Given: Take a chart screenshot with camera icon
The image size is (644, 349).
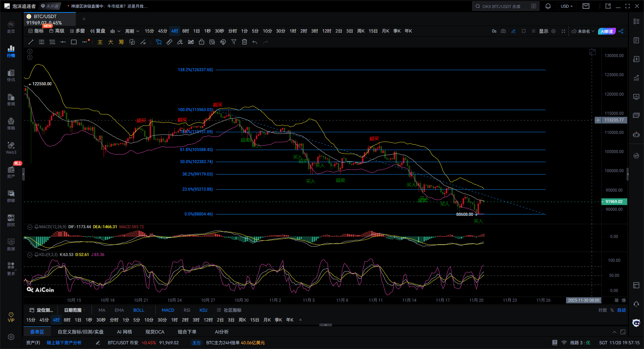Looking at the screenshot, I should [x=503, y=31].
